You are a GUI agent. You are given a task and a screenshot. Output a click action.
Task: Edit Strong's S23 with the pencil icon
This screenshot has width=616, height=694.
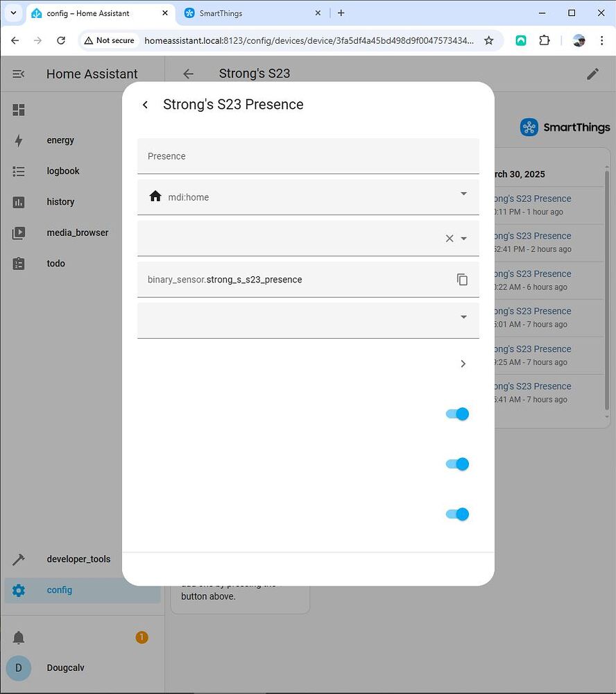coord(593,74)
